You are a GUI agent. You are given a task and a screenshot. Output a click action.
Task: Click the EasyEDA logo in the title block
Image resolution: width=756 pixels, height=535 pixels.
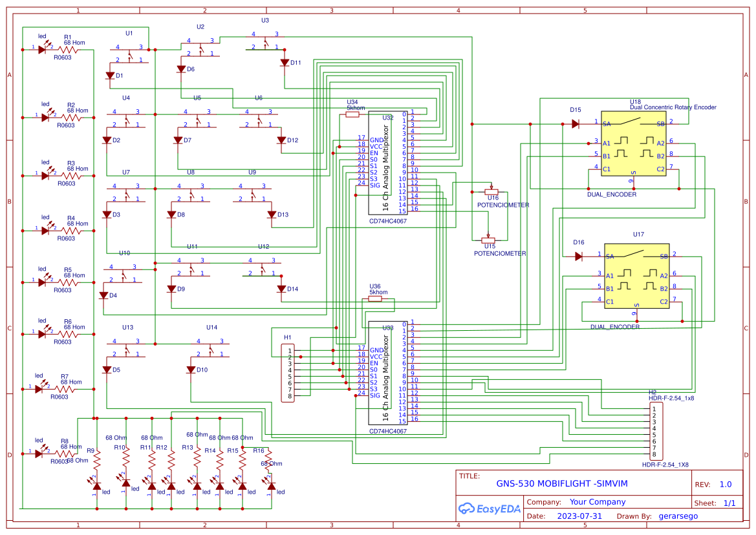coord(488,509)
